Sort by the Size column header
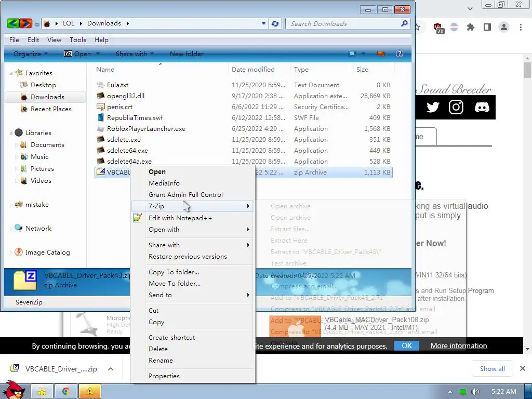 coord(362,69)
